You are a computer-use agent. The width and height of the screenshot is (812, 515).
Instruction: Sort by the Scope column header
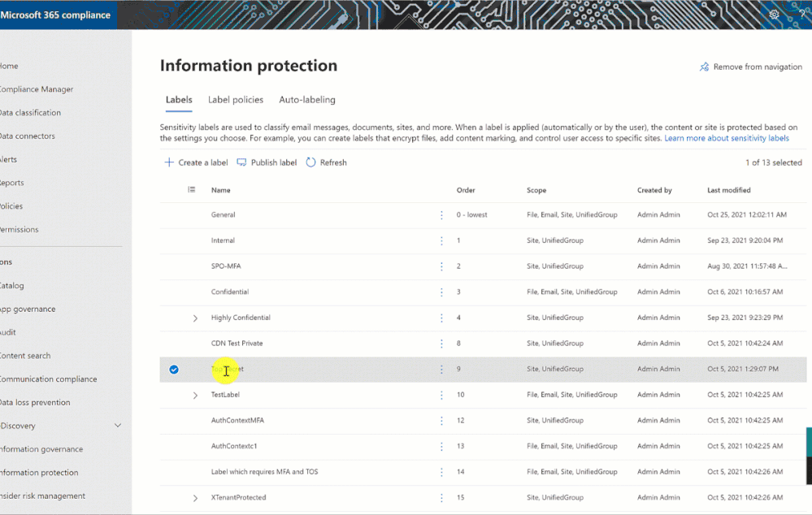coord(536,190)
